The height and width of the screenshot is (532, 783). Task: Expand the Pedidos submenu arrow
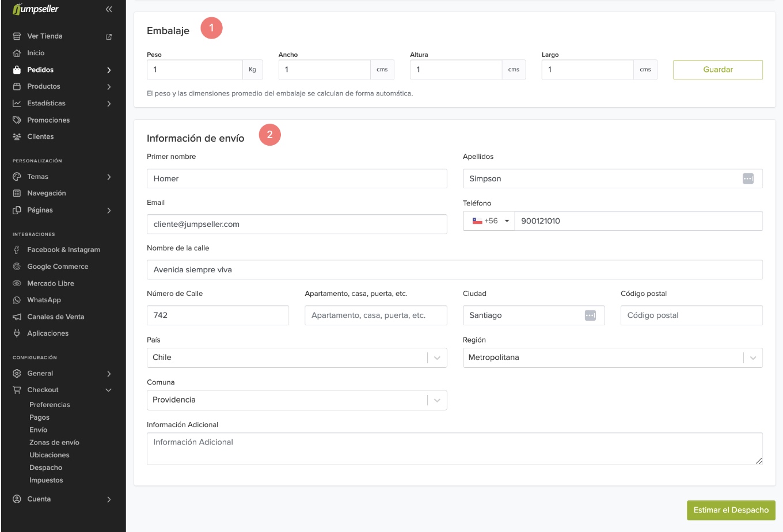click(109, 70)
